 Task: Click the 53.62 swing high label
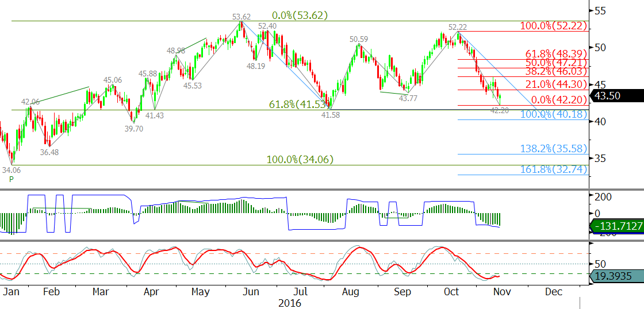point(241,17)
